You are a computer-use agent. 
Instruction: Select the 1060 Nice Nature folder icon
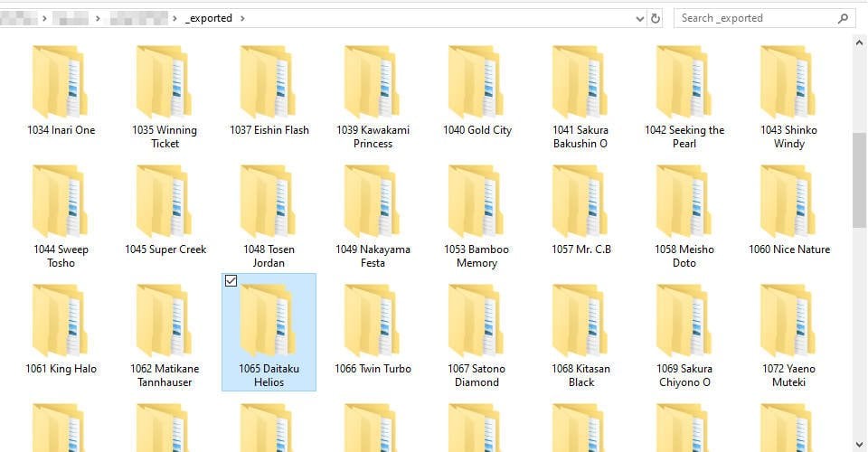[788, 202]
